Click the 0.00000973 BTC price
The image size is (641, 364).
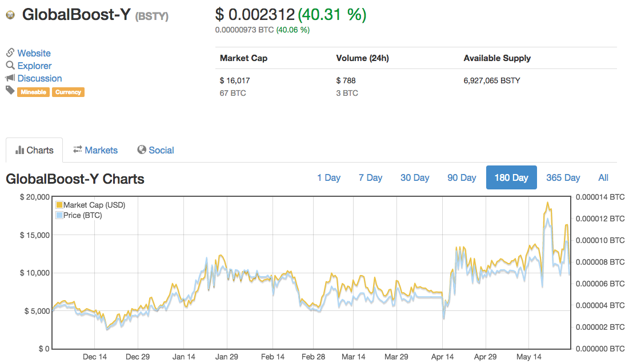coord(245,30)
